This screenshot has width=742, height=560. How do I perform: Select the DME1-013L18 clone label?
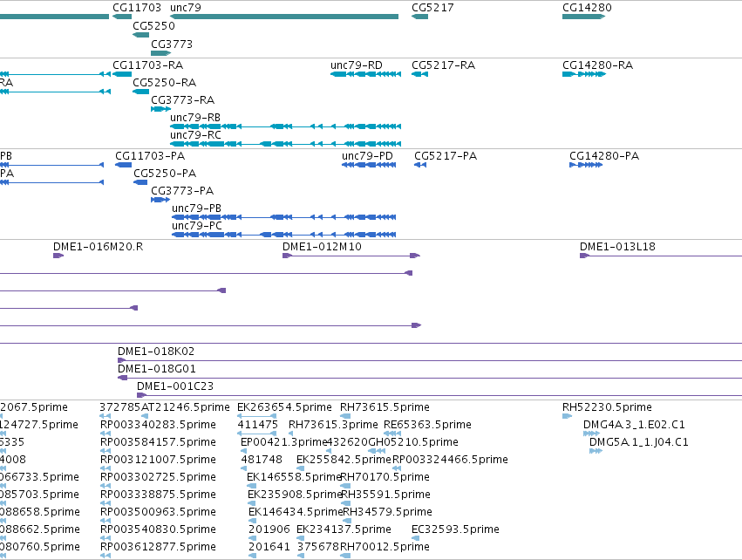coord(617,247)
